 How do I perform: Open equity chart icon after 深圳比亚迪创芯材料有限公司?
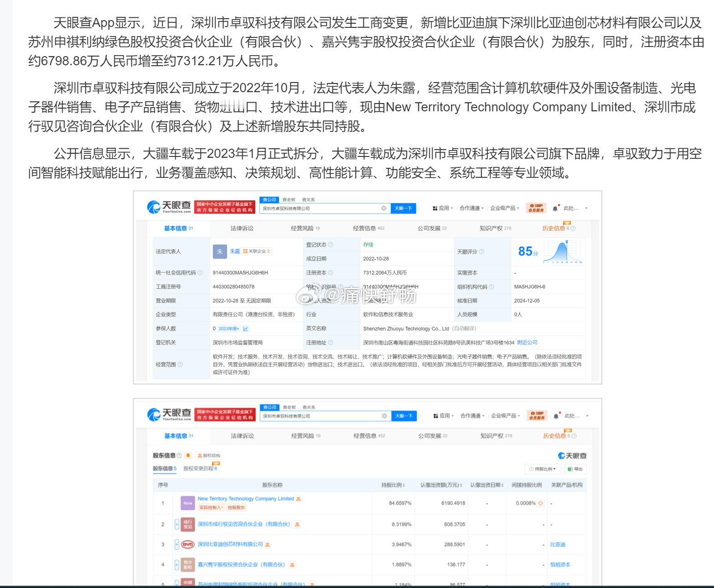click(268, 545)
